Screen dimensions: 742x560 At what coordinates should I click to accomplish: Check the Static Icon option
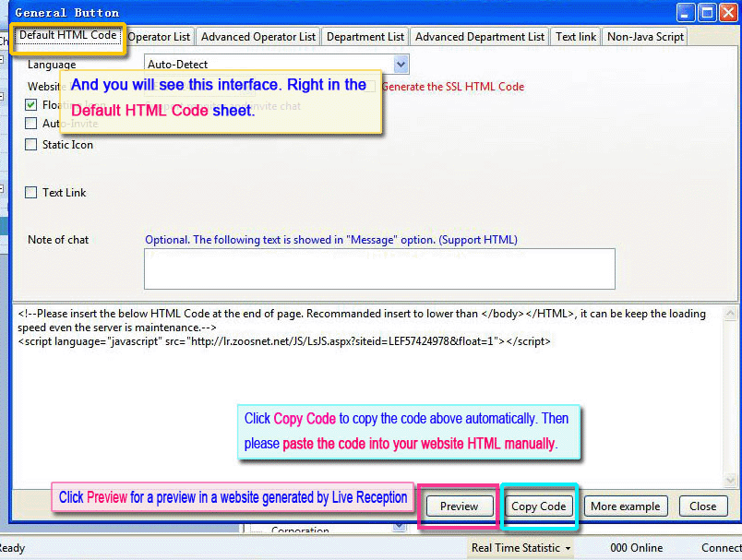coord(30,144)
